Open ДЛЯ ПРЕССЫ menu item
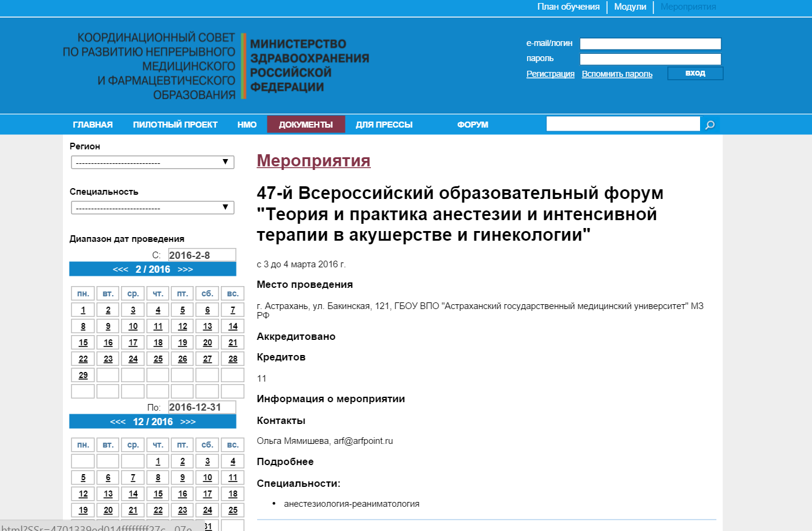This screenshot has height=531, width=812. pos(384,125)
